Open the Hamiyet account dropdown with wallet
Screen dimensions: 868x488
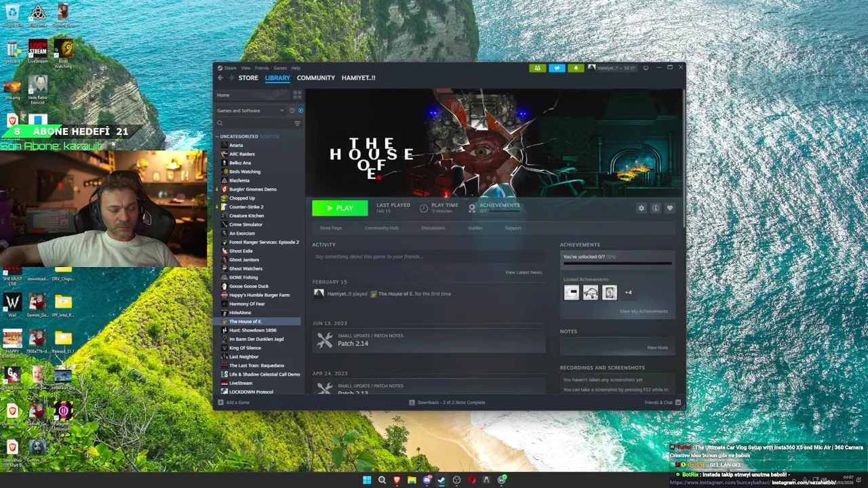(612, 68)
